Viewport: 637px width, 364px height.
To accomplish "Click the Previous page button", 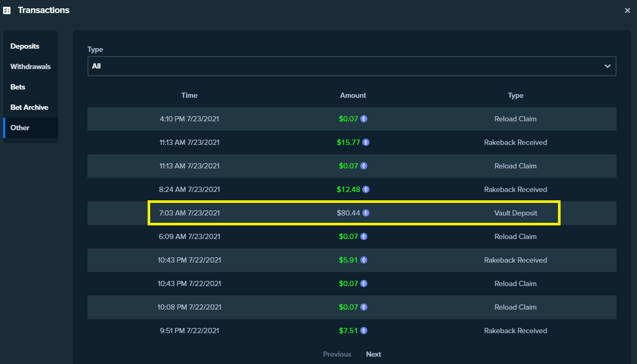I will click(x=337, y=354).
